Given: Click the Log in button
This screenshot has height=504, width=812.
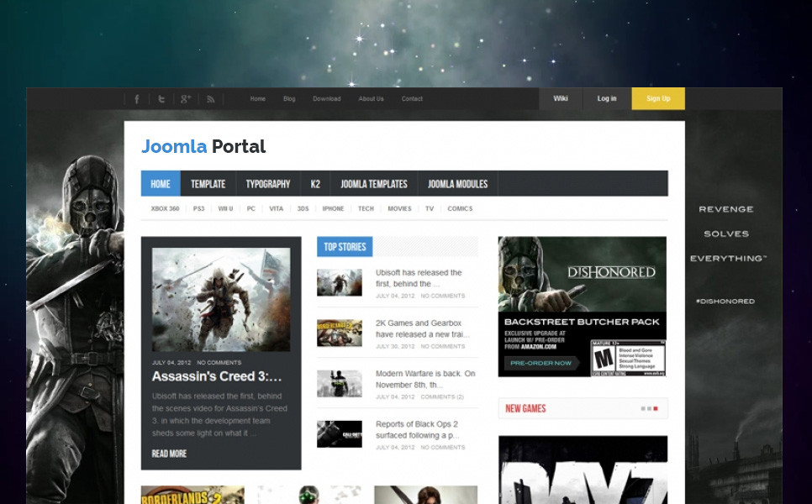Looking at the screenshot, I should point(607,98).
